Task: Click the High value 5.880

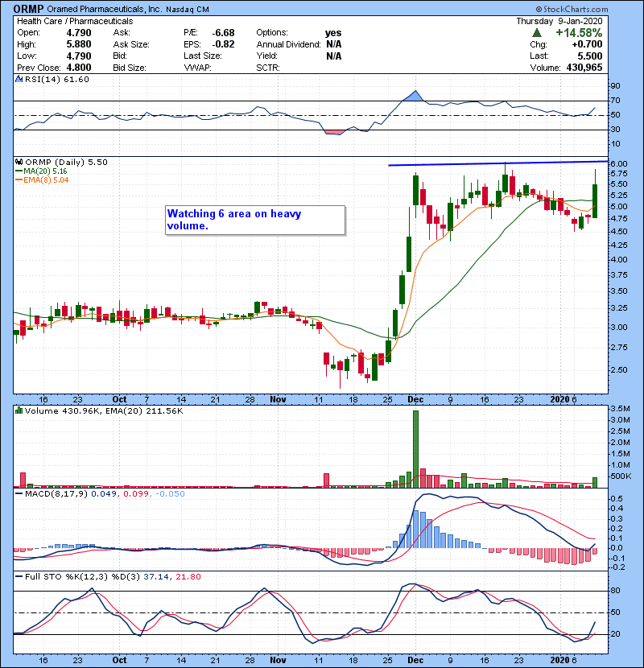Action: [x=79, y=44]
